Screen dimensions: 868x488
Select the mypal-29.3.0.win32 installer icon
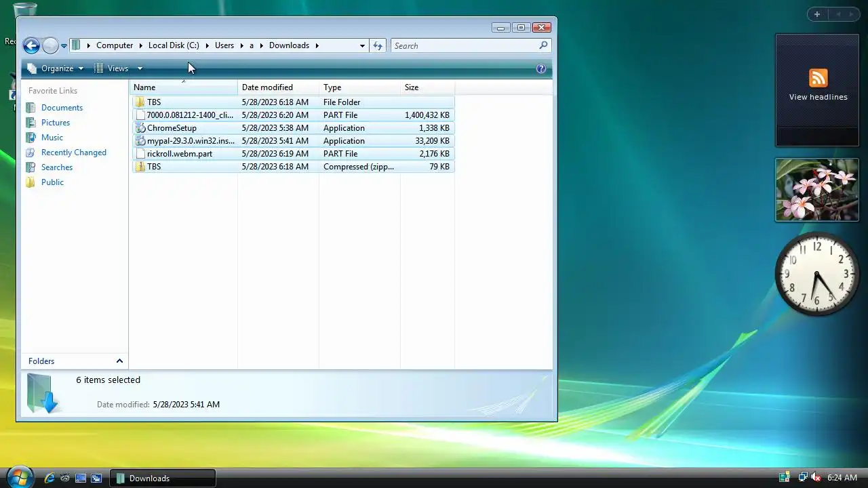[x=140, y=141]
